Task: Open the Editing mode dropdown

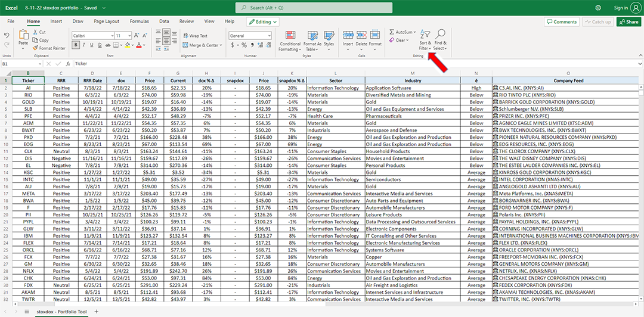Action: point(263,22)
